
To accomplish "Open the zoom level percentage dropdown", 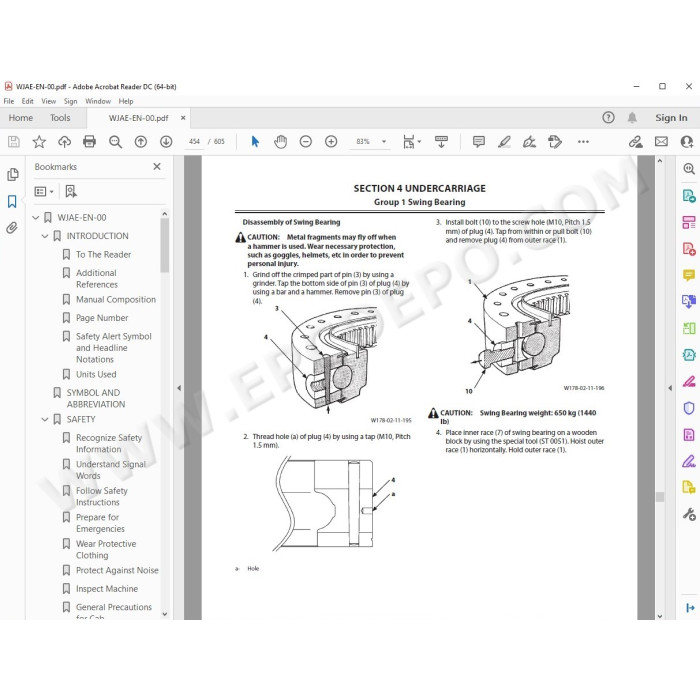I will (x=384, y=142).
